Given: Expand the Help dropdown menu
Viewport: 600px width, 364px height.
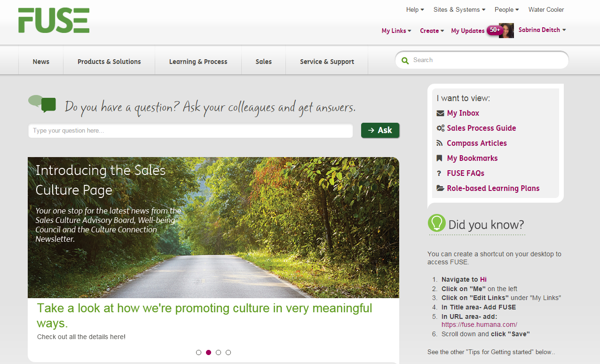Looking at the screenshot, I should tap(415, 9).
